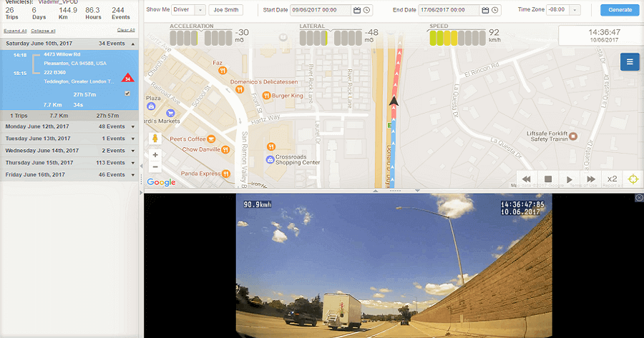Open the blue map menu button

pyautogui.click(x=630, y=62)
